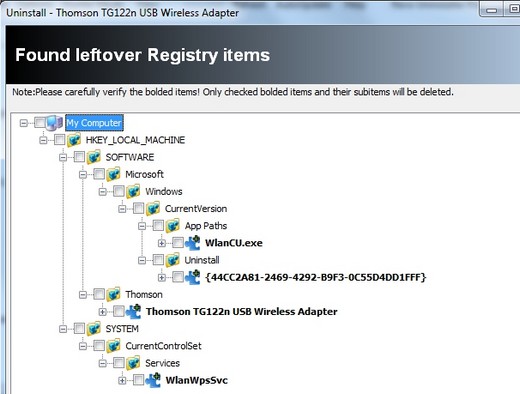The height and width of the screenshot is (394, 520).
Task: Click the Windows registry folder icon
Action: 133,191
